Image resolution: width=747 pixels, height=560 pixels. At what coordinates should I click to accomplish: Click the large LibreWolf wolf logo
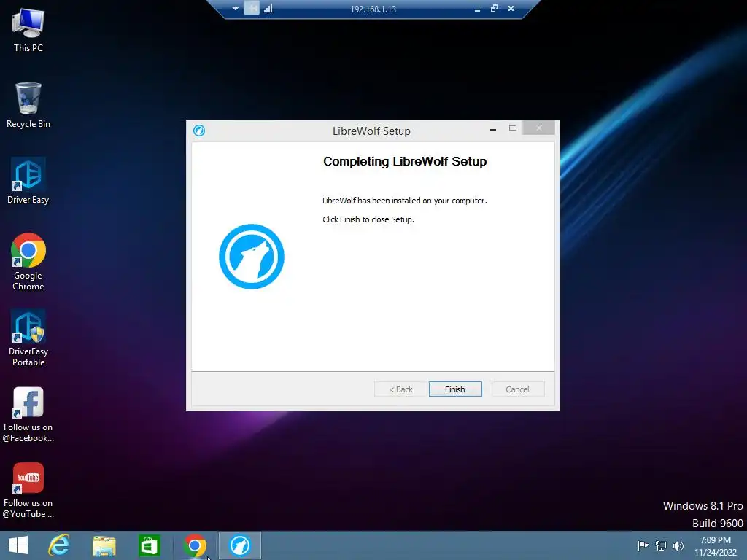coord(252,257)
